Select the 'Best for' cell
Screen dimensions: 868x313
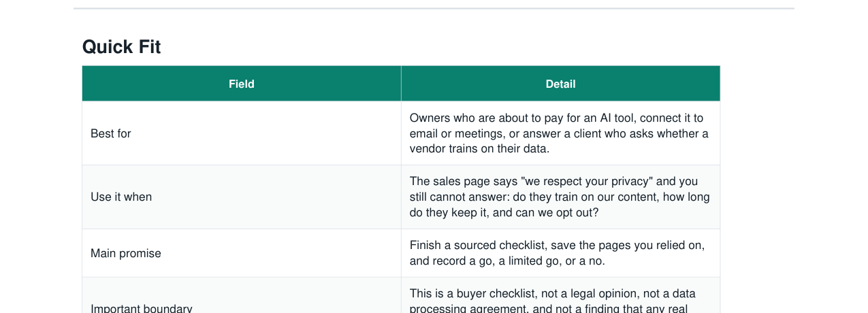click(x=242, y=133)
